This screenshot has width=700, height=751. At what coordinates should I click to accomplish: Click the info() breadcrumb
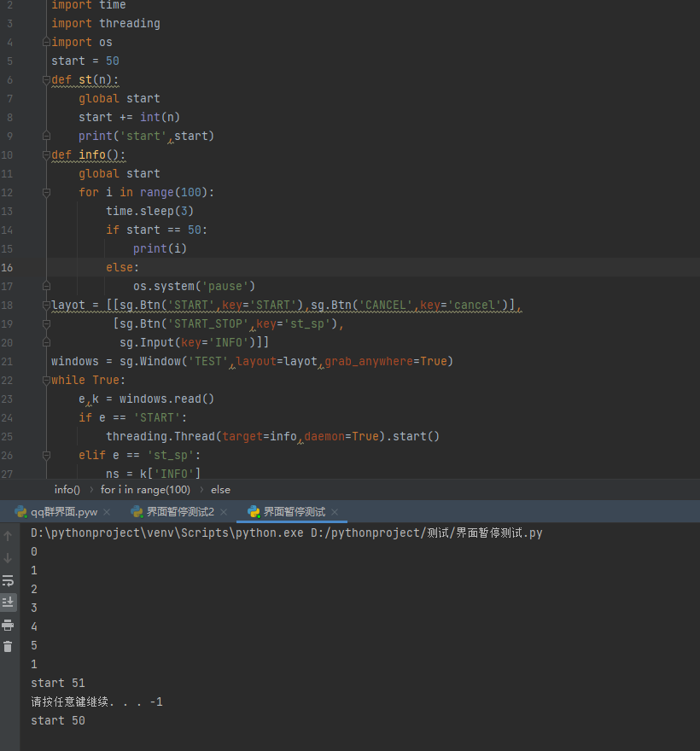coord(67,490)
